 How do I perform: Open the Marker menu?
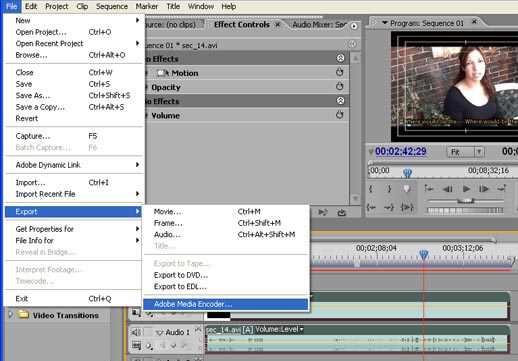[147, 6]
